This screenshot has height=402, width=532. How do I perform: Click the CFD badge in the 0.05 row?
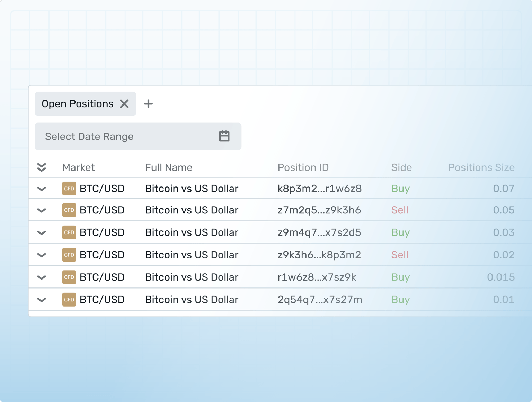pyautogui.click(x=69, y=210)
